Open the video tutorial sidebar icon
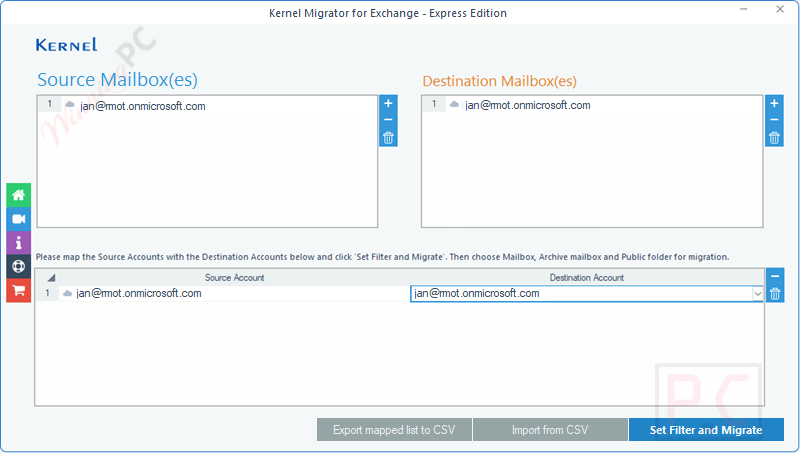The image size is (800, 453). pyautogui.click(x=18, y=219)
